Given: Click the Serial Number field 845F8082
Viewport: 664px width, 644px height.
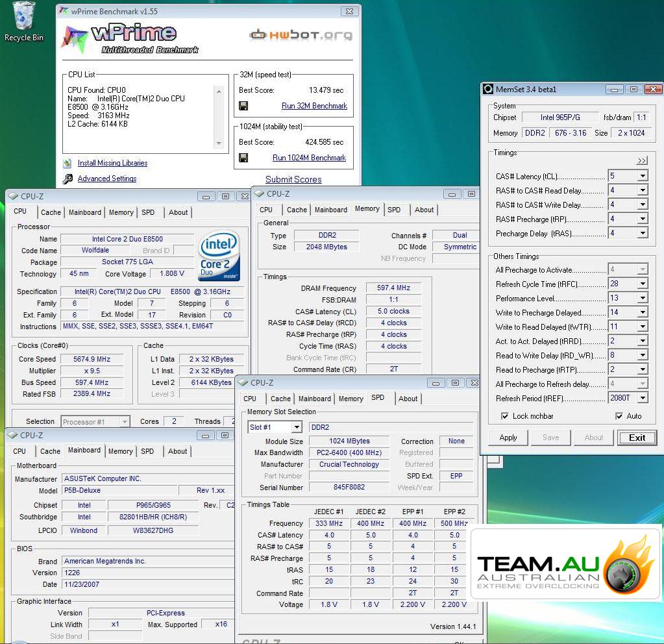Looking at the screenshot, I should [x=349, y=488].
